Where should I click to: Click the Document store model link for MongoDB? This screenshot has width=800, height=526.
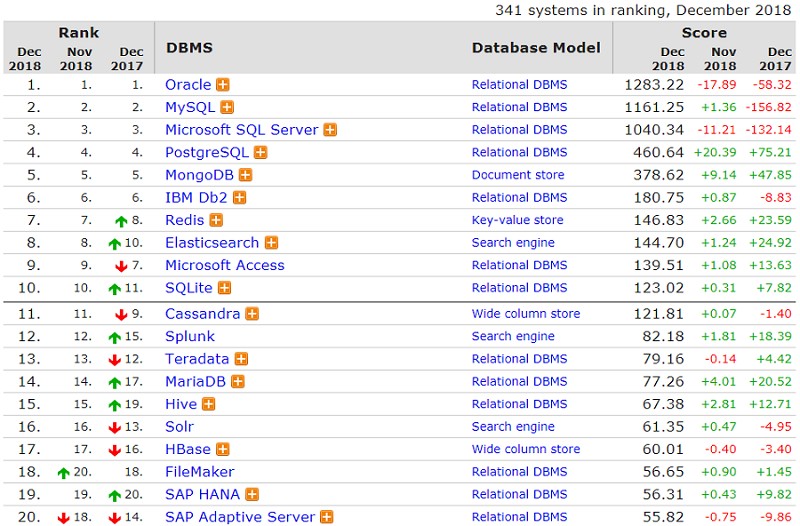(518, 175)
